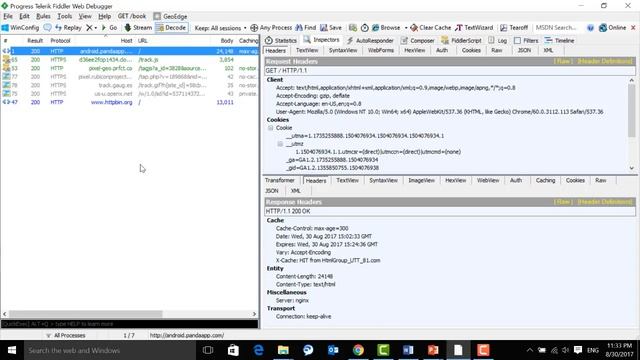Collapse the __utmz cookie node
Viewport: 640px width, 360px height.
point(280,144)
